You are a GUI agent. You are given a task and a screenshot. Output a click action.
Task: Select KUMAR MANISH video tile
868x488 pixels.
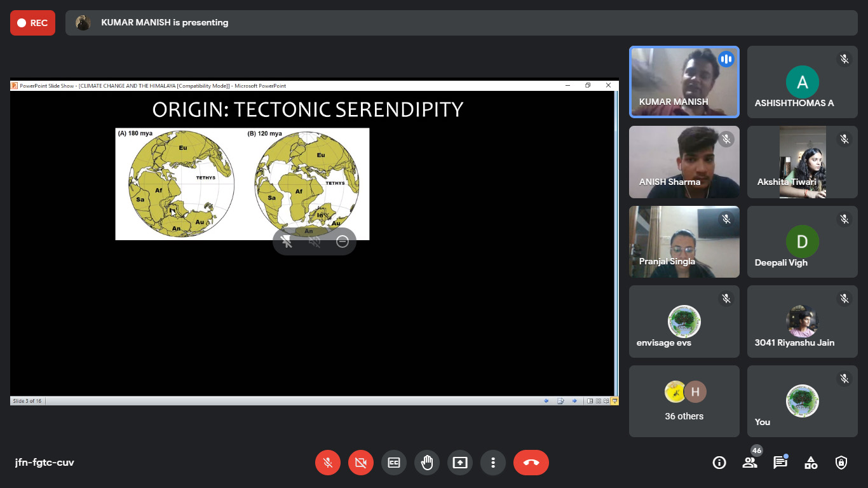point(684,82)
